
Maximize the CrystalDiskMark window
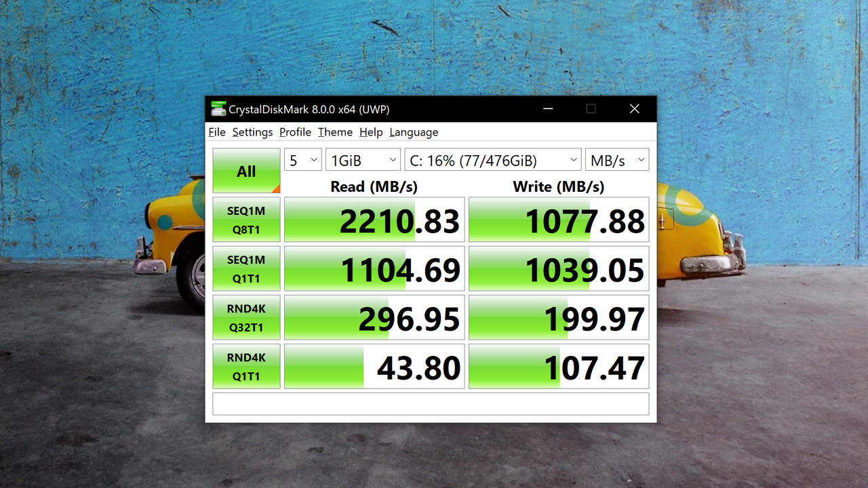[591, 108]
